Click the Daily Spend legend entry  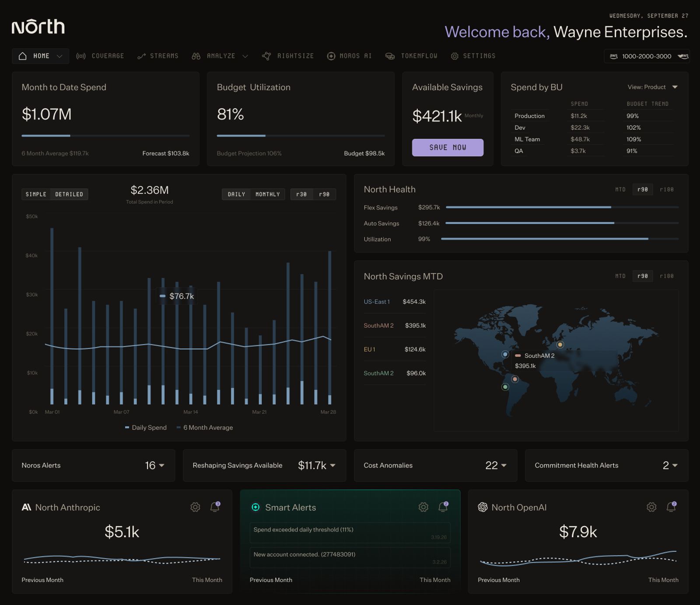pyautogui.click(x=146, y=427)
